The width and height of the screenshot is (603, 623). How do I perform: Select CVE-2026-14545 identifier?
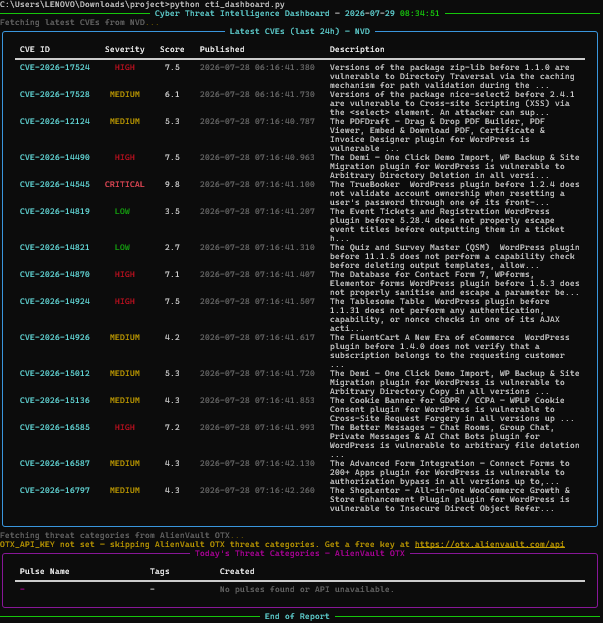tap(55, 184)
